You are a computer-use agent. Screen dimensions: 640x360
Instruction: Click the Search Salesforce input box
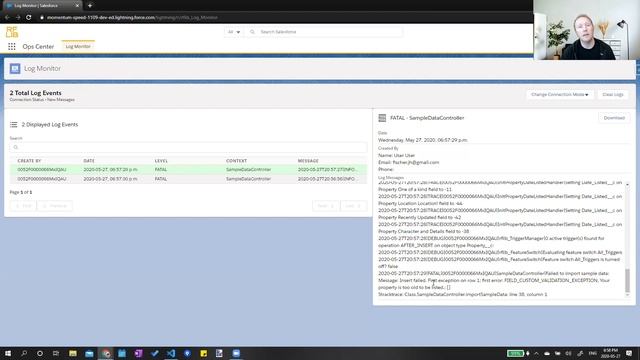[x=324, y=32]
